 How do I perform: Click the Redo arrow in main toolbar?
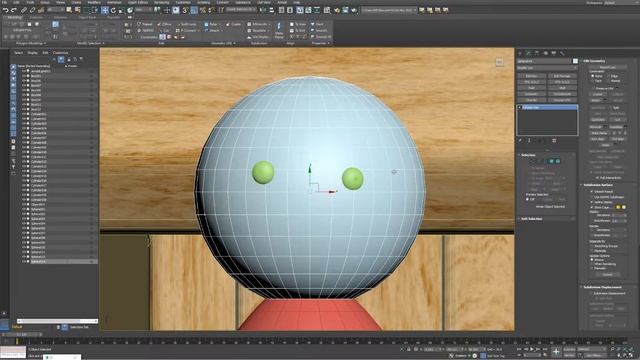[14, 10]
